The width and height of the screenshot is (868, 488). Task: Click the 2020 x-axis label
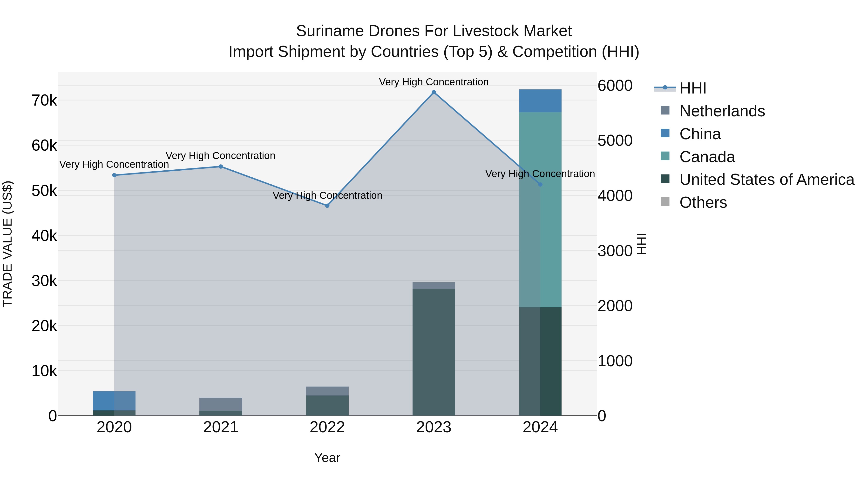(x=114, y=427)
